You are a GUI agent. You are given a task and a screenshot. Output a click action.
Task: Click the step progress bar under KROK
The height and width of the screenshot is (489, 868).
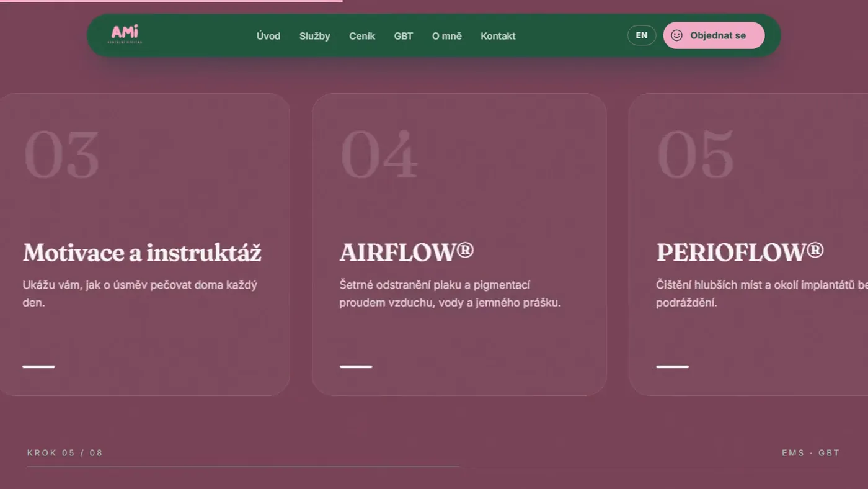434,467
